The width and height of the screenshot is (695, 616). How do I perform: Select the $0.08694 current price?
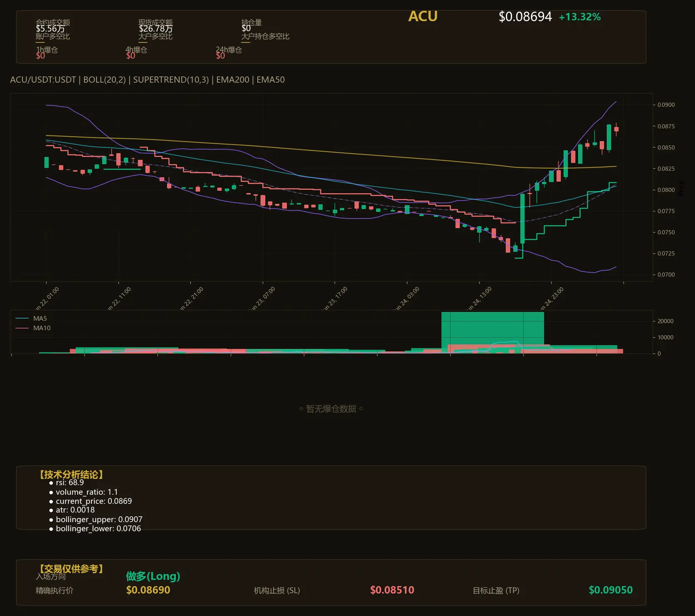coord(525,17)
